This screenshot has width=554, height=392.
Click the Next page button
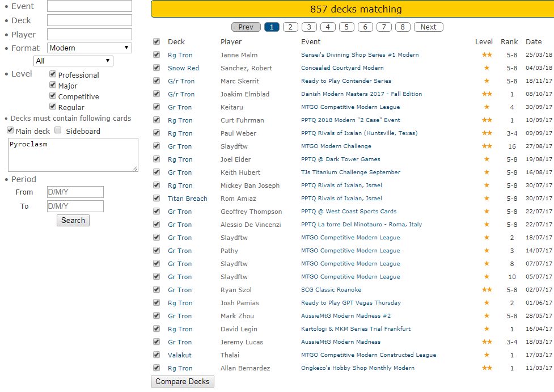[x=428, y=27]
